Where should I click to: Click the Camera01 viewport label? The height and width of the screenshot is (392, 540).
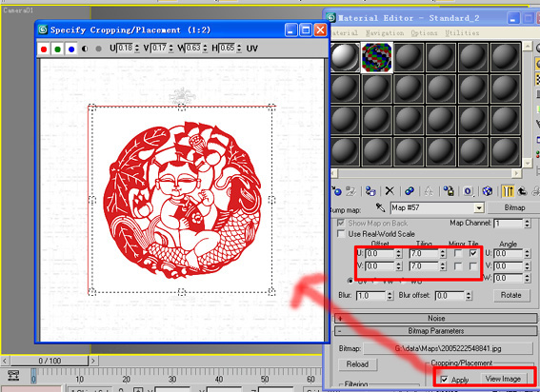point(18,10)
